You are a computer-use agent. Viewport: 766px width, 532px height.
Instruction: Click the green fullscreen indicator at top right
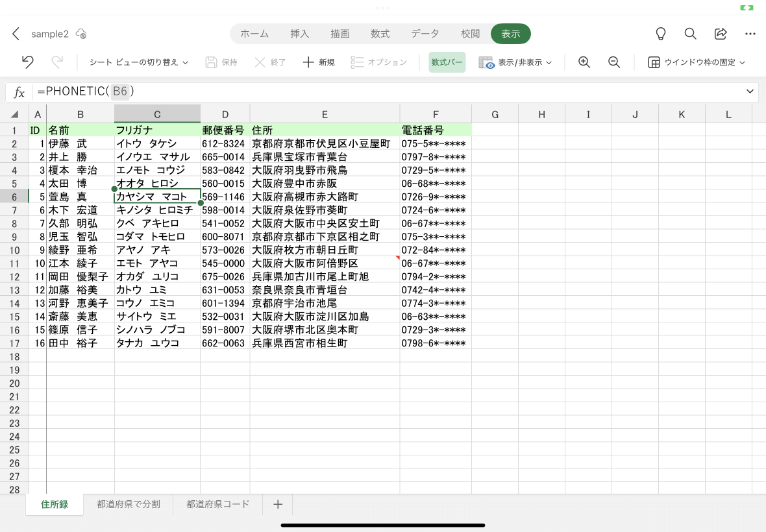(747, 8)
